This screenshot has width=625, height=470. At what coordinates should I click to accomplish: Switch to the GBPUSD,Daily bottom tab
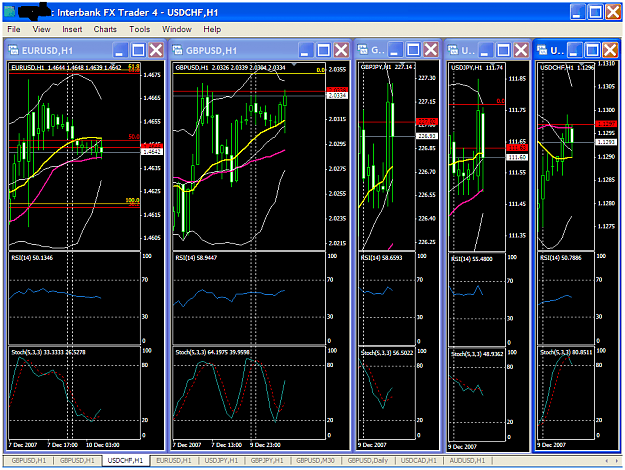pyautogui.click(x=368, y=460)
